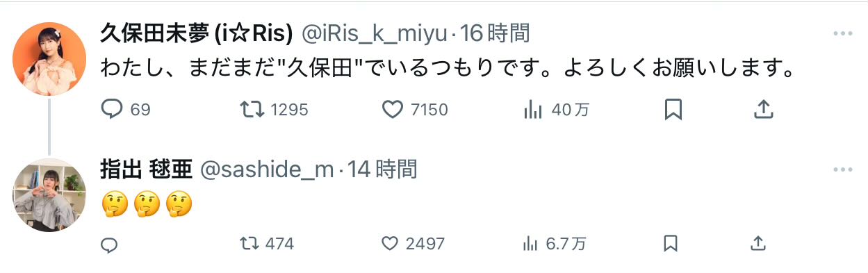The height and width of the screenshot is (273, 868).
Task: Share 指出 毬亜's tweet
Action: click(758, 244)
